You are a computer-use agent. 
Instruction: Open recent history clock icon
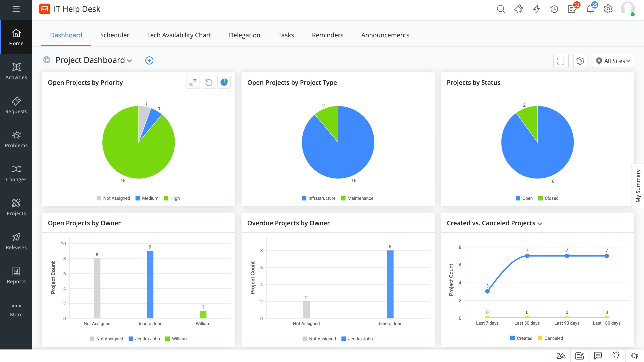(554, 9)
